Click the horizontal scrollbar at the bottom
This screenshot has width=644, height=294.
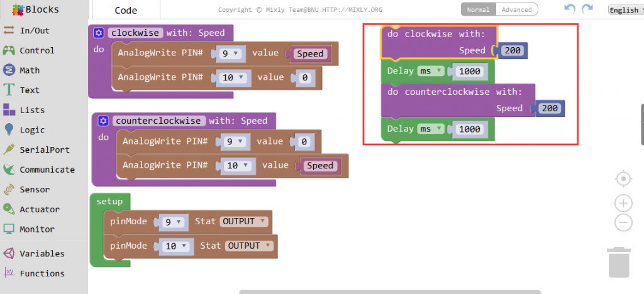390,292
